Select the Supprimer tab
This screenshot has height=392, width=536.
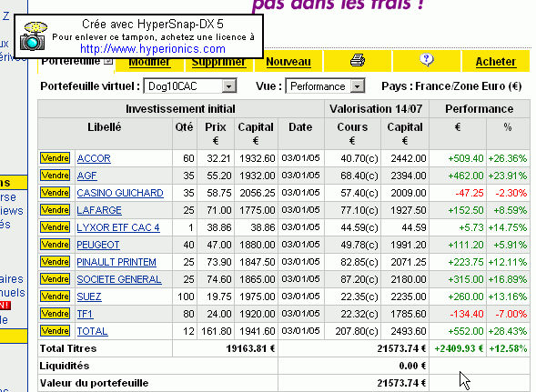tap(218, 62)
